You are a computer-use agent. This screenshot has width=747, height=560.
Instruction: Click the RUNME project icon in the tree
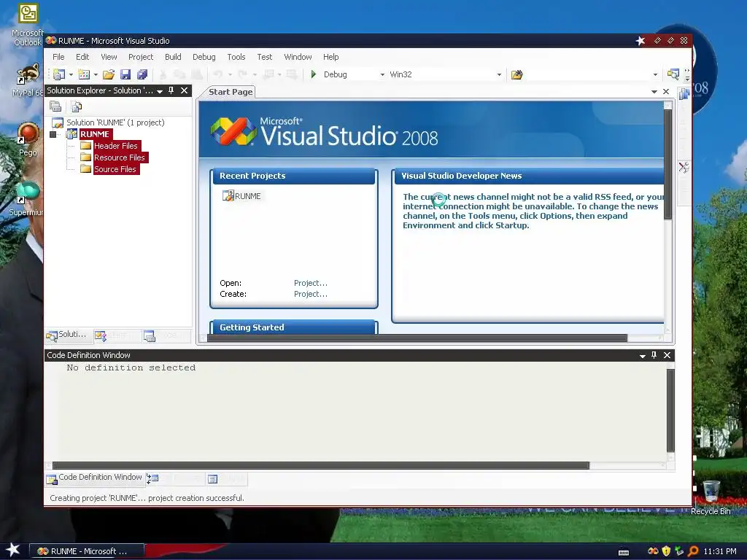(72, 134)
